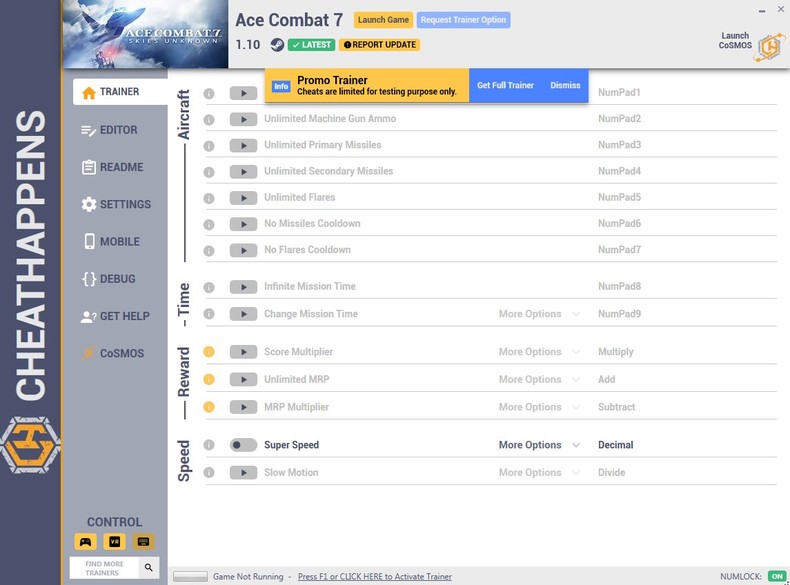
Task: Click Get Full Trainer in promo banner
Action: 505,86
